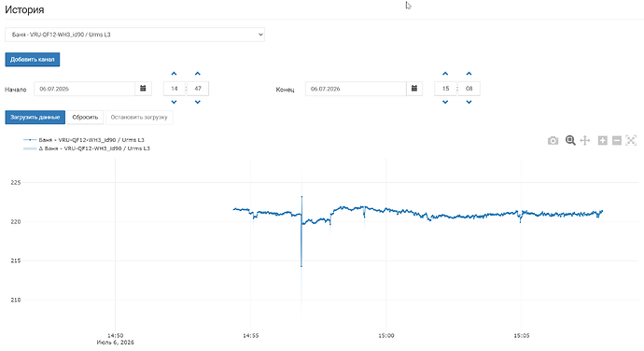Screen dimensions: 644x351
Task: Activate the Pan crosshair arrows tool
Action: pyautogui.click(x=585, y=141)
